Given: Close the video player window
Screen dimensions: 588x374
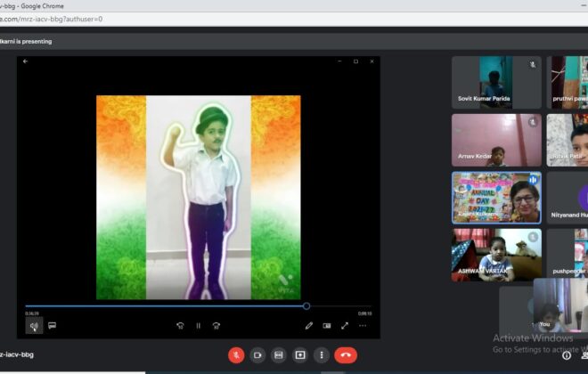Looking at the screenshot, I should pyautogui.click(x=372, y=61).
